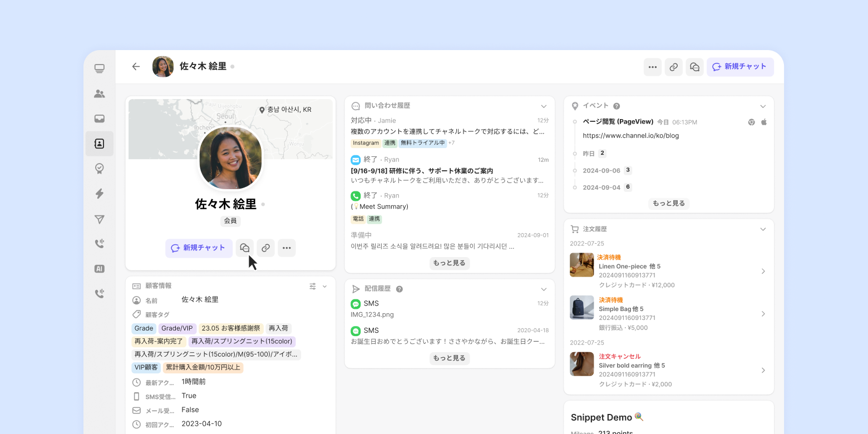Click the small avatar in the header
The image size is (868, 434).
[163, 67]
